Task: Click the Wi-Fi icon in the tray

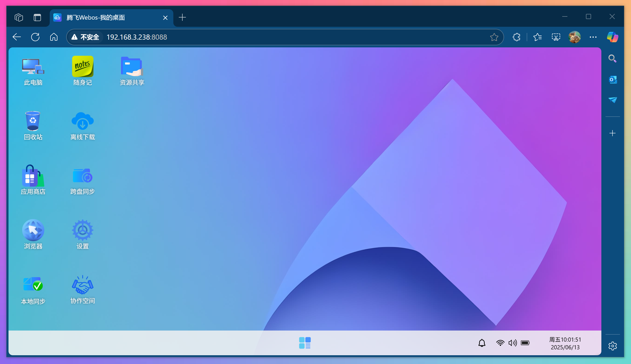Action: tap(500, 343)
